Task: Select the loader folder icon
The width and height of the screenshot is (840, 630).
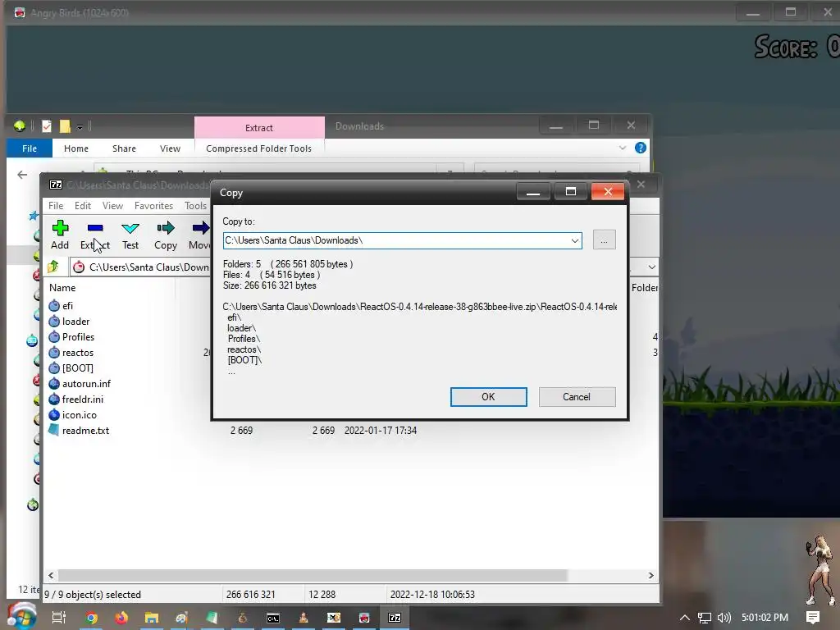Action: (54, 321)
